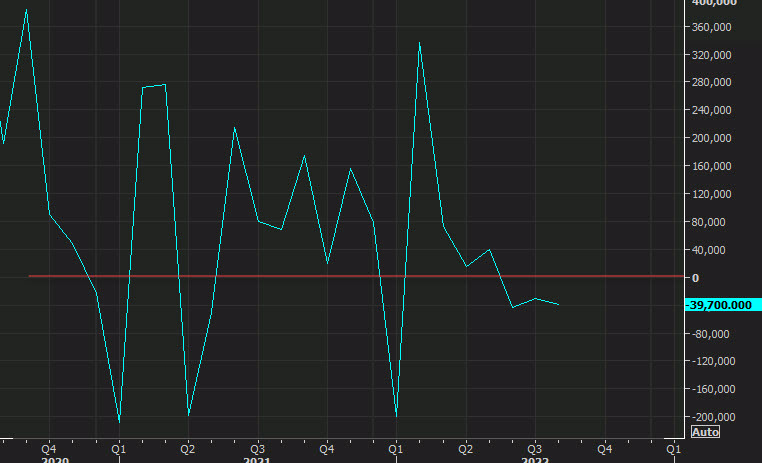Click the cyan line's highest peak at far left
The image size is (762, 463).
26,11
